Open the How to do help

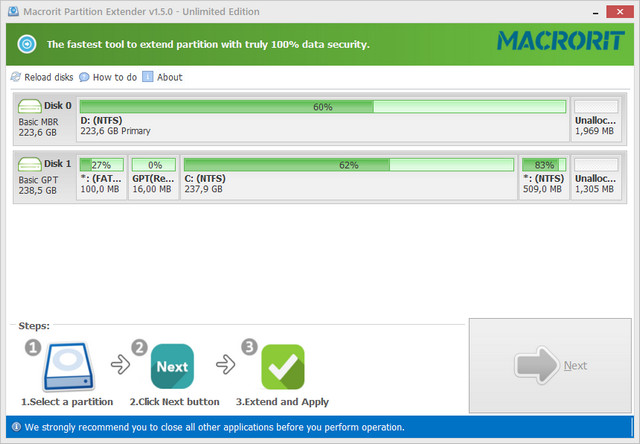pyautogui.click(x=85, y=77)
